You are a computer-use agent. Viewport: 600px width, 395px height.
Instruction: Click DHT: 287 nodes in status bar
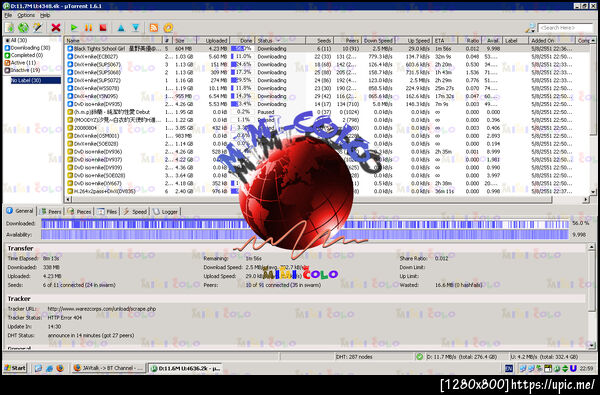tap(354, 357)
